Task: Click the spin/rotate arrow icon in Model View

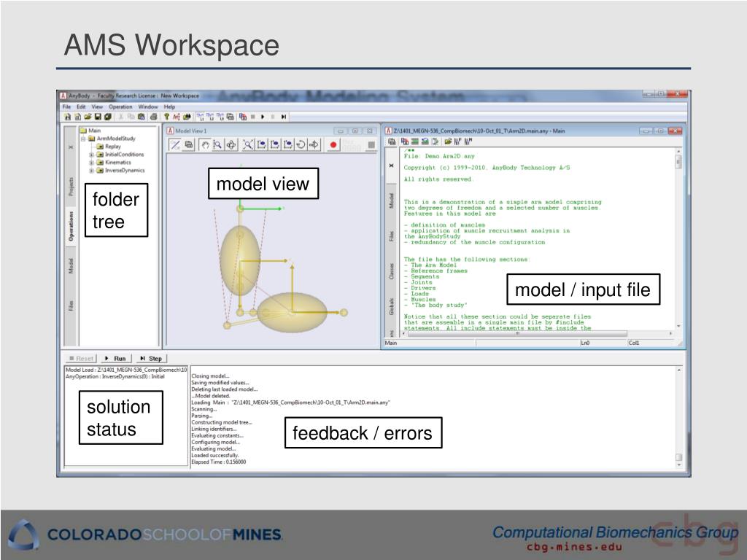Action: (301, 145)
